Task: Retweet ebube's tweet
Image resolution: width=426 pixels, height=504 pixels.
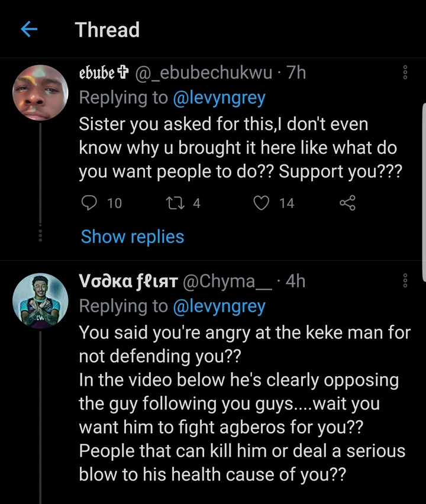Action: tap(176, 203)
